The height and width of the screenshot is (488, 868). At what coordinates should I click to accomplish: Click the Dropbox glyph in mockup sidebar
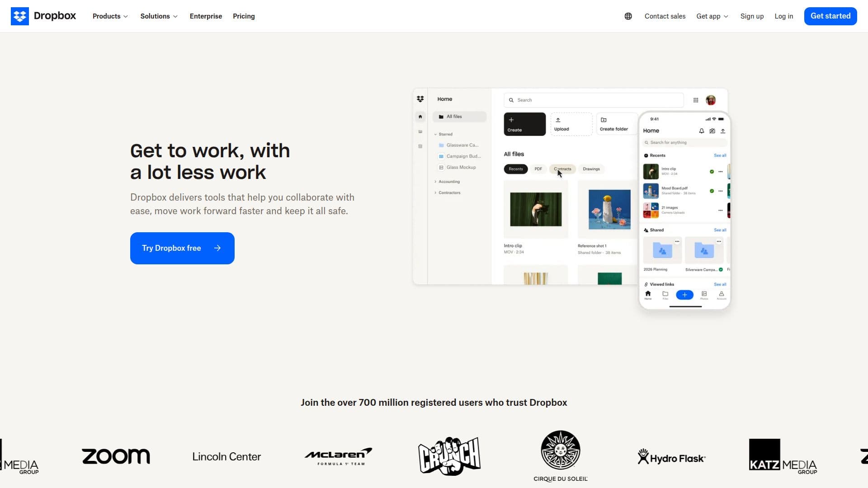[420, 99]
